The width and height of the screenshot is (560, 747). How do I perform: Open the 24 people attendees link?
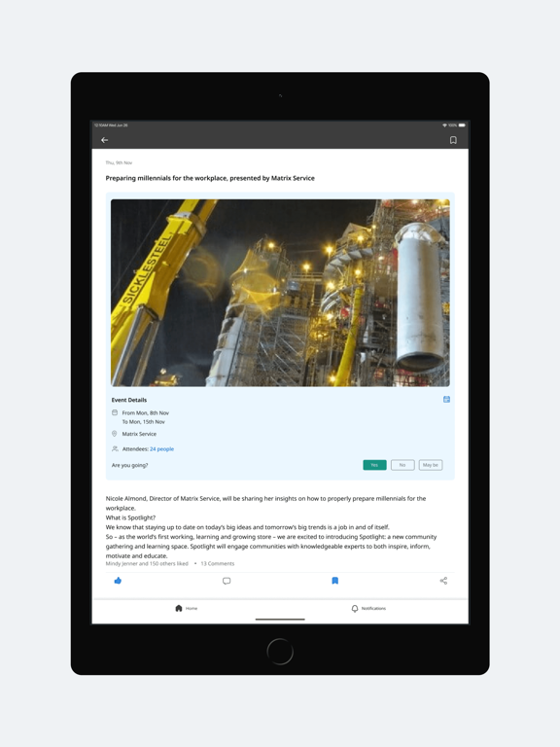coord(162,448)
